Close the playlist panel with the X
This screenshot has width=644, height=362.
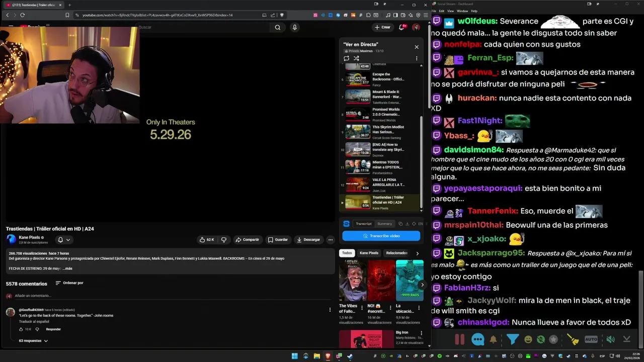417,47
